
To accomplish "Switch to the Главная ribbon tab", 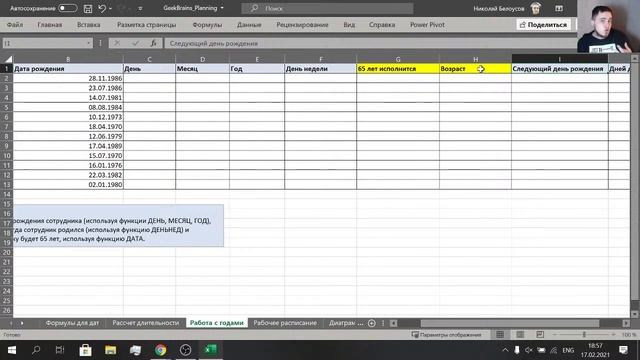I will (x=50, y=24).
